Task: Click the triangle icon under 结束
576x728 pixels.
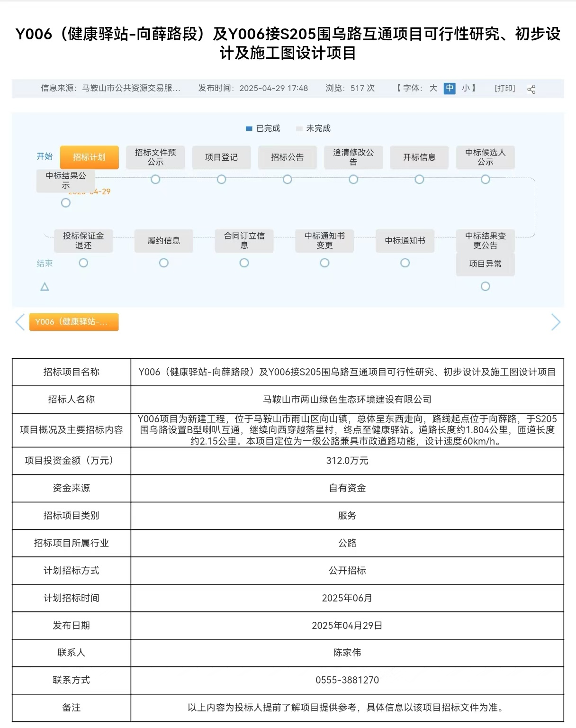Action: click(x=45, y=287)
